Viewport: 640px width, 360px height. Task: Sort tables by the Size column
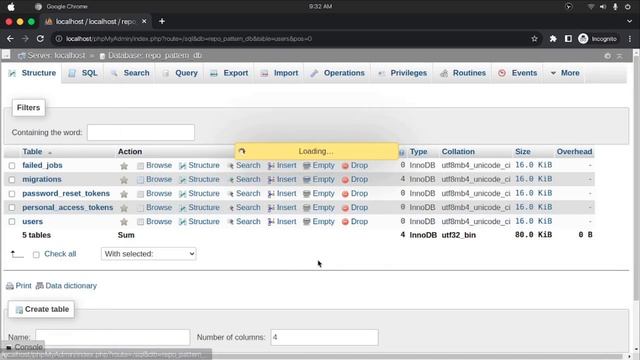pos(522,151)
